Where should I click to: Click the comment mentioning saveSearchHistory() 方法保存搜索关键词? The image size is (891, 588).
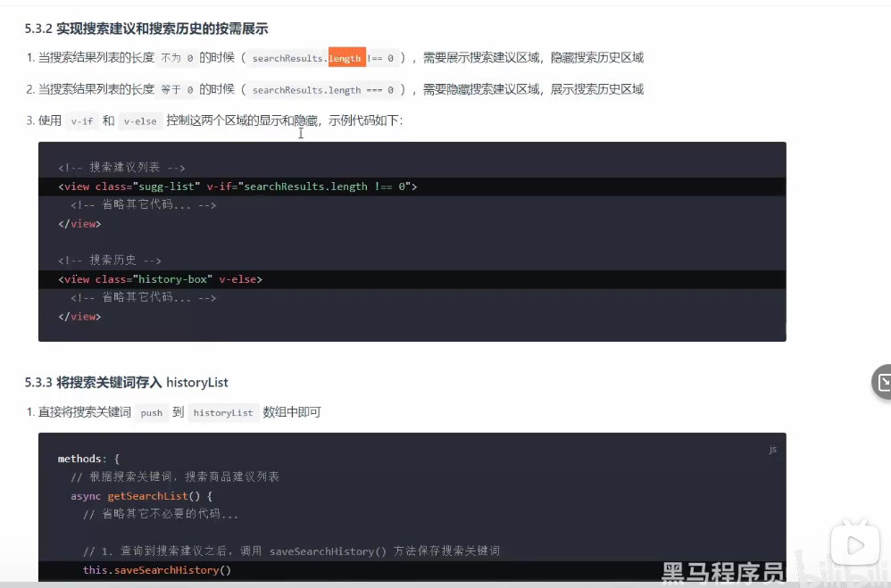(x=292, y=551)
